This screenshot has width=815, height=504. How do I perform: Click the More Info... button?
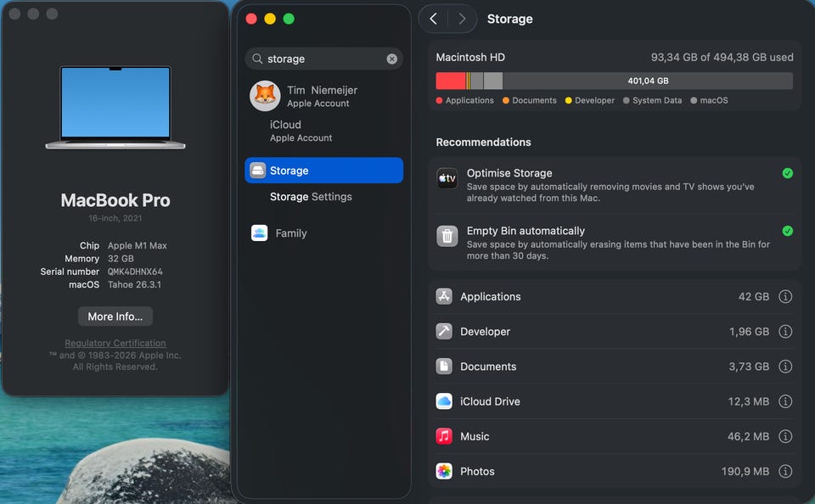point(115,316)
